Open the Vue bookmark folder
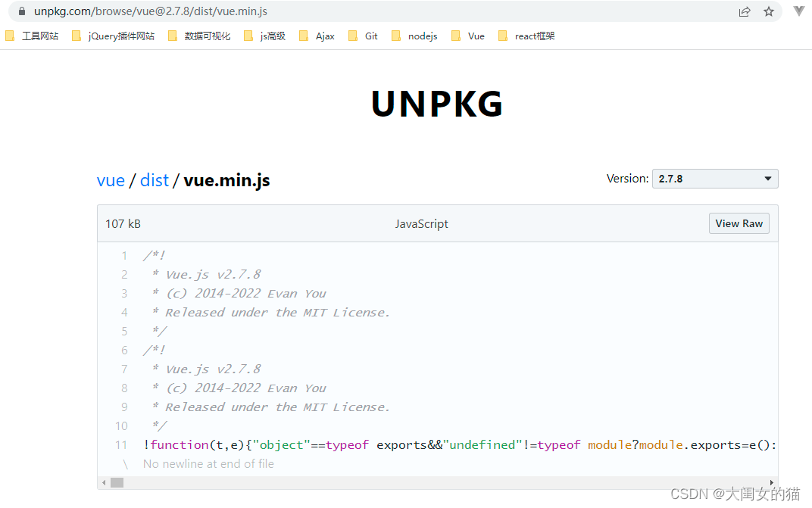Image resolution: width=812 pixels, height=508 pixels. [x=468, y=36]
